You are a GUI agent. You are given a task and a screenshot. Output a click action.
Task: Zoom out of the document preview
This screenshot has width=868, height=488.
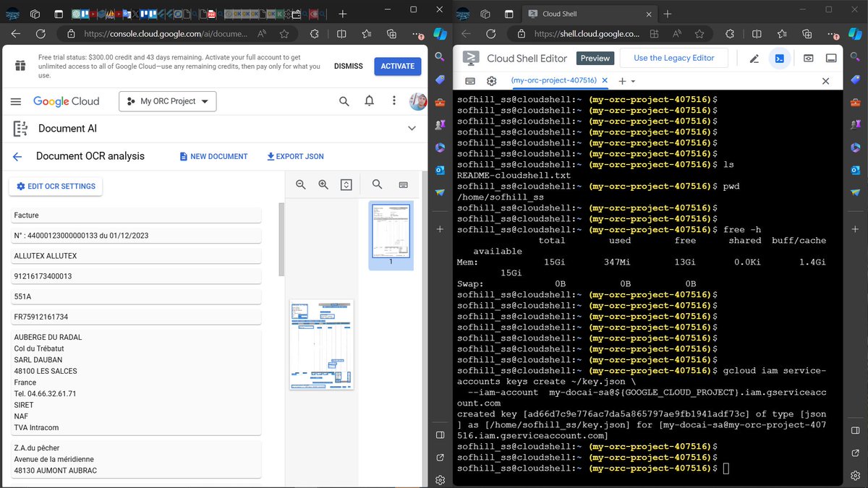pyautogui.click(x=301, y=185)
